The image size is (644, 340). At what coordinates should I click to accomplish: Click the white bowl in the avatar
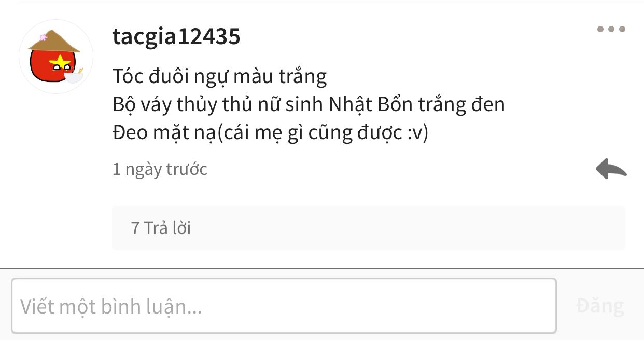[73, 77]
